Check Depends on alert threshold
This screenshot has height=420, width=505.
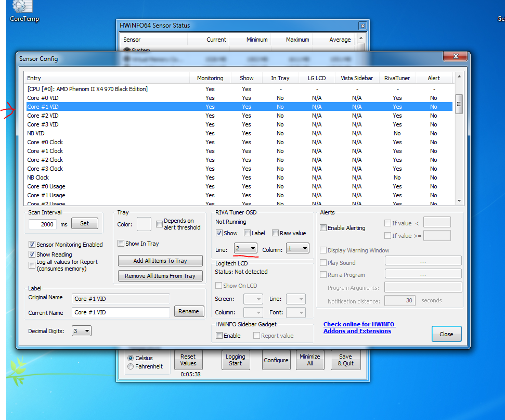159,224
